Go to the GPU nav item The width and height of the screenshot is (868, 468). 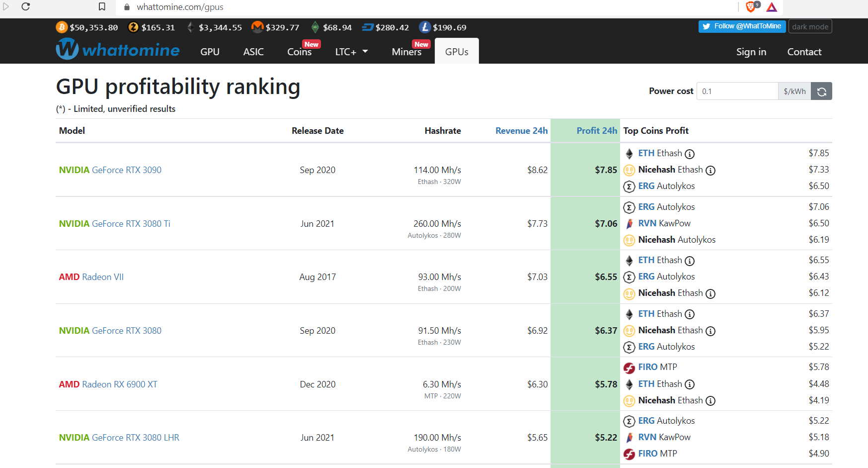click(210, 52)
